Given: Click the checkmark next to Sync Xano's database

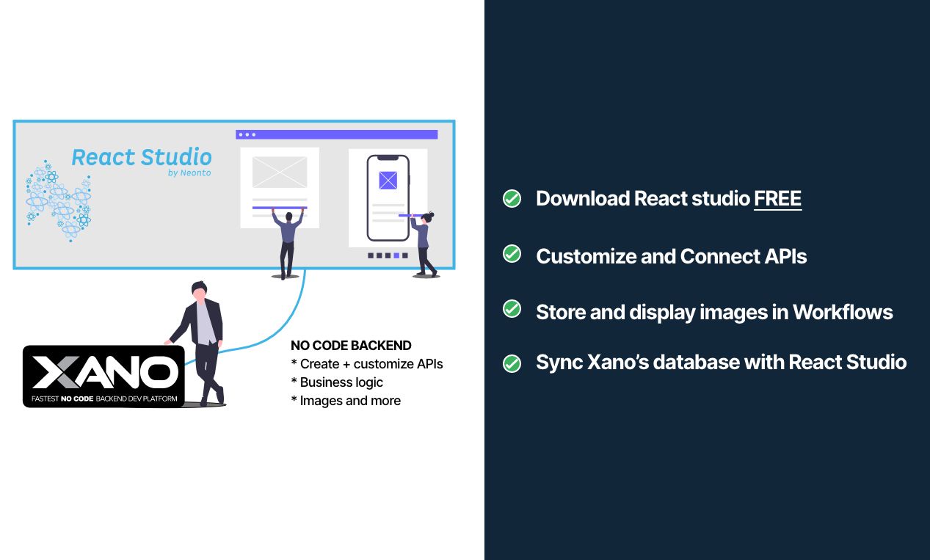Looking at the screenshot, I should click(512, 363).
